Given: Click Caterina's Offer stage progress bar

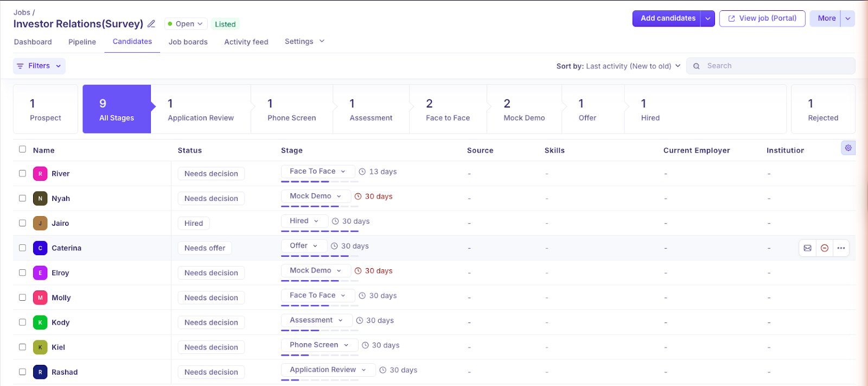Looking at the screenshot, I should [320, 256].
